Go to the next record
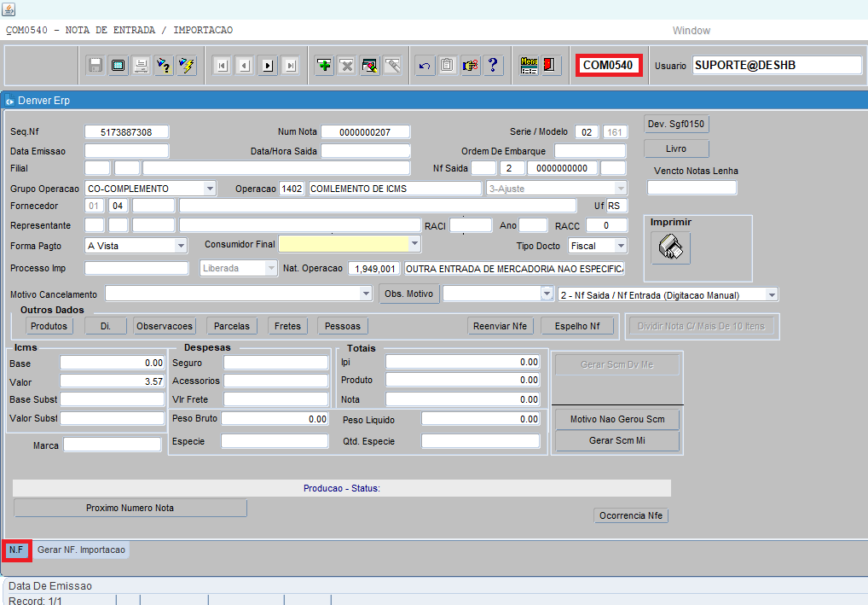This screenshot has width=868, height=605. pyautogui.click(x=268, y=66)
